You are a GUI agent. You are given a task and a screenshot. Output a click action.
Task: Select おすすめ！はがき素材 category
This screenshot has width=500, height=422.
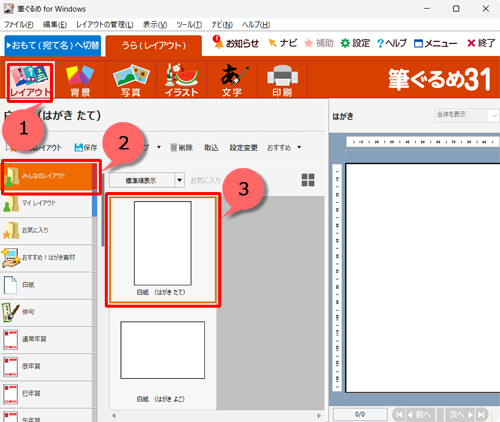(x=47, y=258)
